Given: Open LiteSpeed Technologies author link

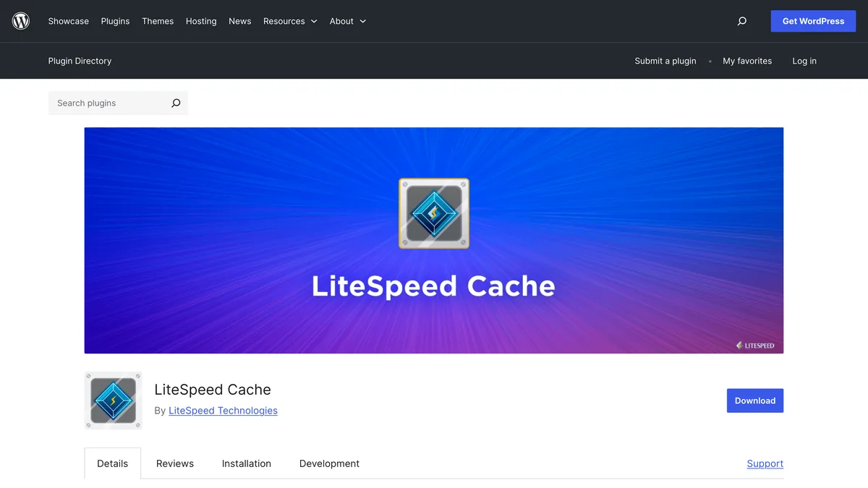Looking at the screenshot, I should pyautogui.click(x=223, y=411).
